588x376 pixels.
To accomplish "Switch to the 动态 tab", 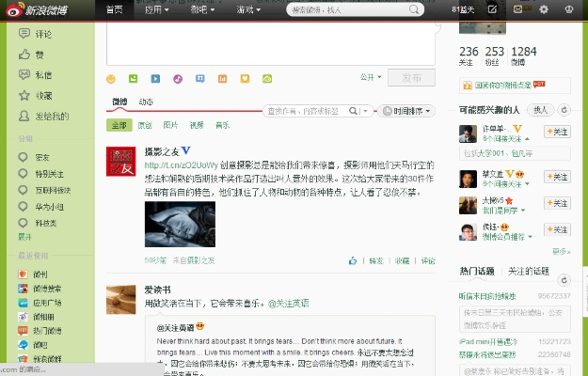I will (147, 102).
